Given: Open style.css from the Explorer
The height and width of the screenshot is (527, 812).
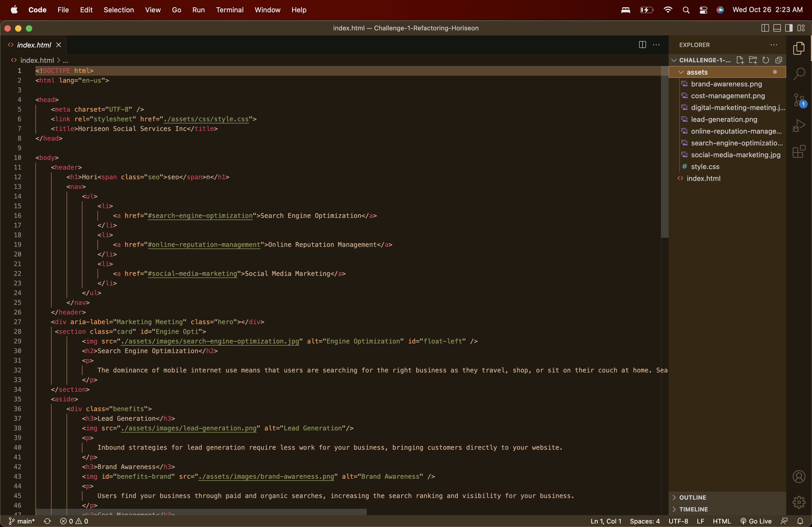Looking at the screenshot, I should pyautogui.click(x=705, y=167).
